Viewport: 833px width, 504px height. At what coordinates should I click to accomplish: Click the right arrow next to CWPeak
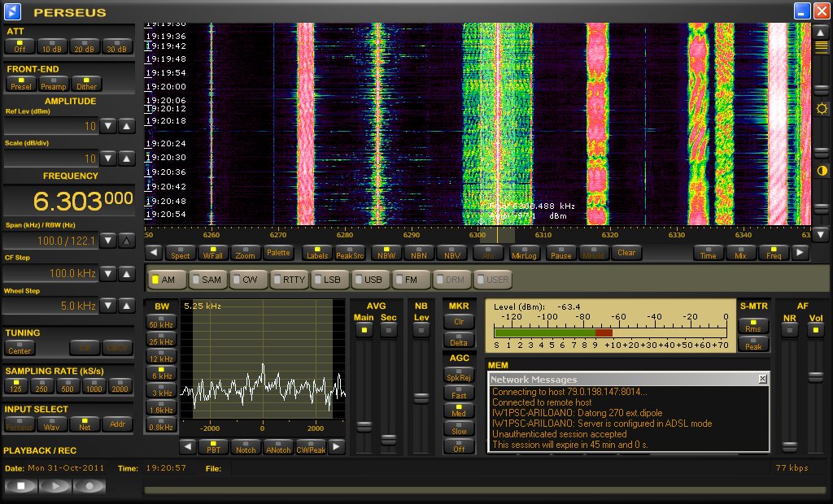[336, 447]
